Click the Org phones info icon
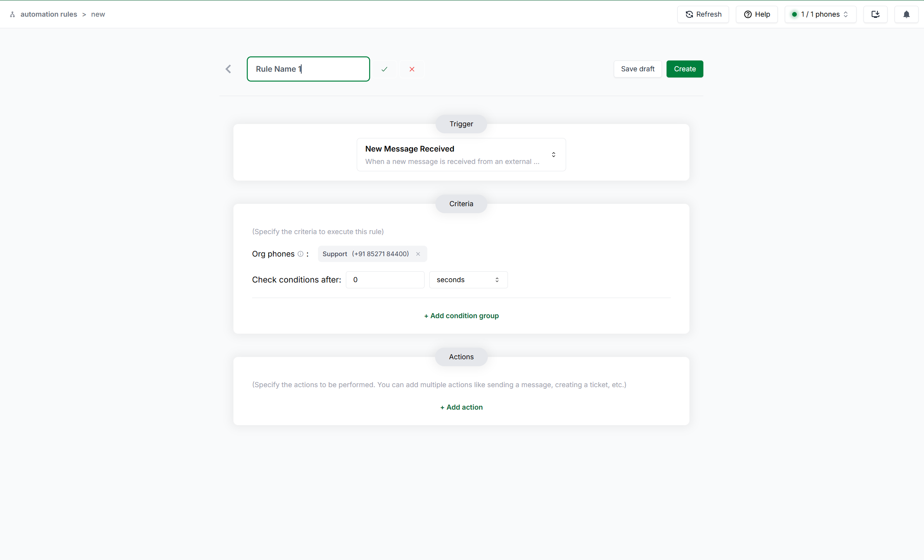924x560 pixels. click(301, 254)
